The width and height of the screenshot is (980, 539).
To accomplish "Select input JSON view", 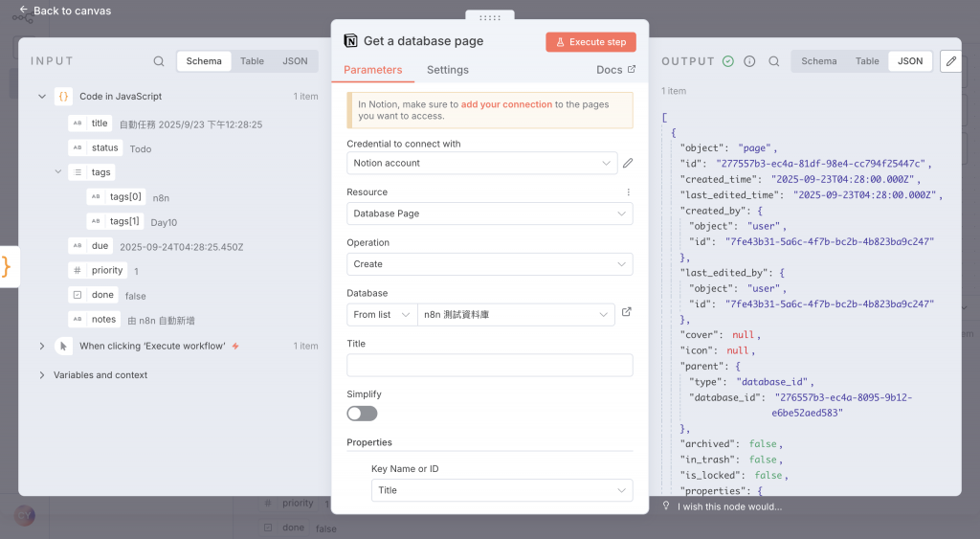I will (x=295, y=61).
